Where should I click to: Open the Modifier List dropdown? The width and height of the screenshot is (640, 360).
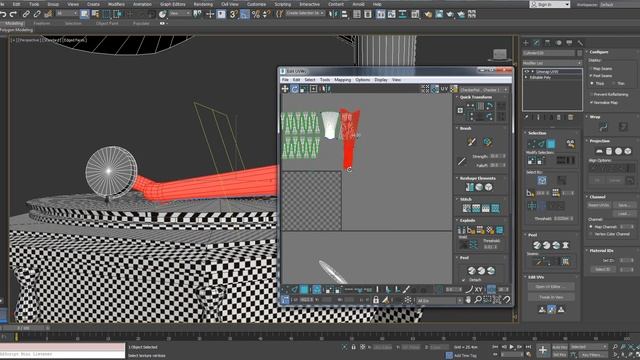click(552, 63)
